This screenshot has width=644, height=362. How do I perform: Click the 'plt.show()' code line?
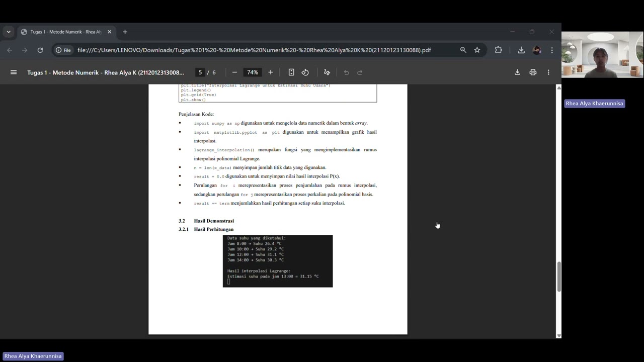(193, 100)
